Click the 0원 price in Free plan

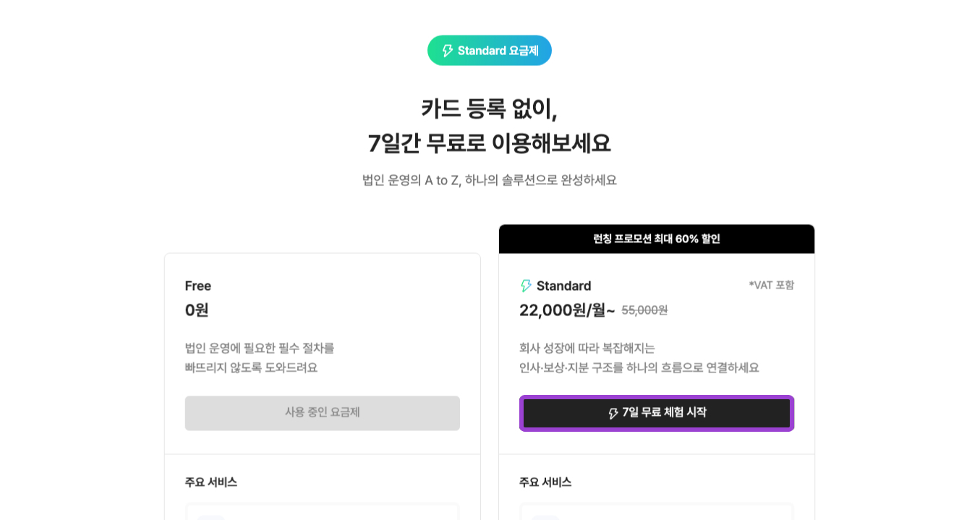[197, 310]
